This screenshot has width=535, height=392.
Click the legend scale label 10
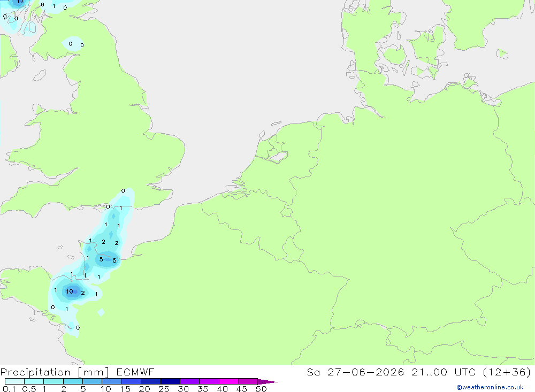106,389
